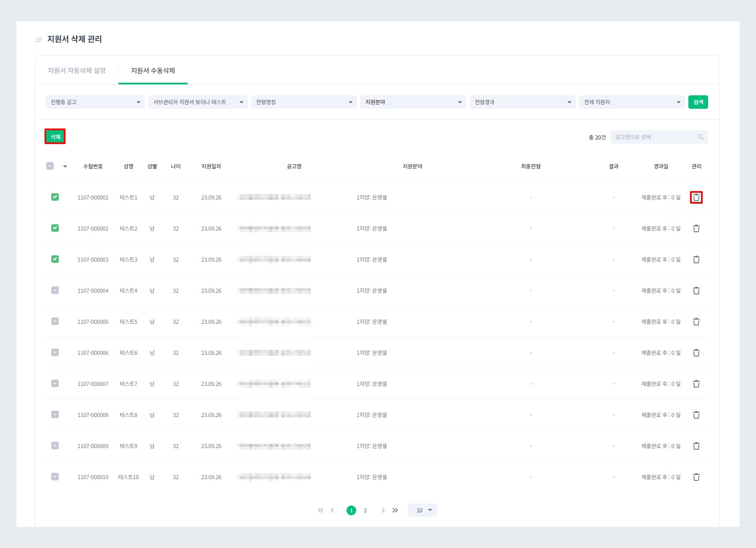Viewport: 756px width, 548px height.
Task: Click the 수험번호 column header
Action: point(93,166)
